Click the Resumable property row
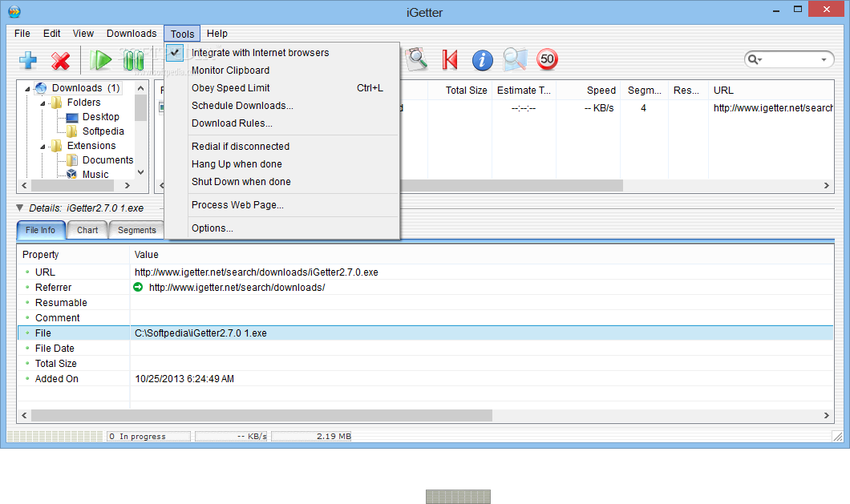The image size is (850, 504). [426, 302]
